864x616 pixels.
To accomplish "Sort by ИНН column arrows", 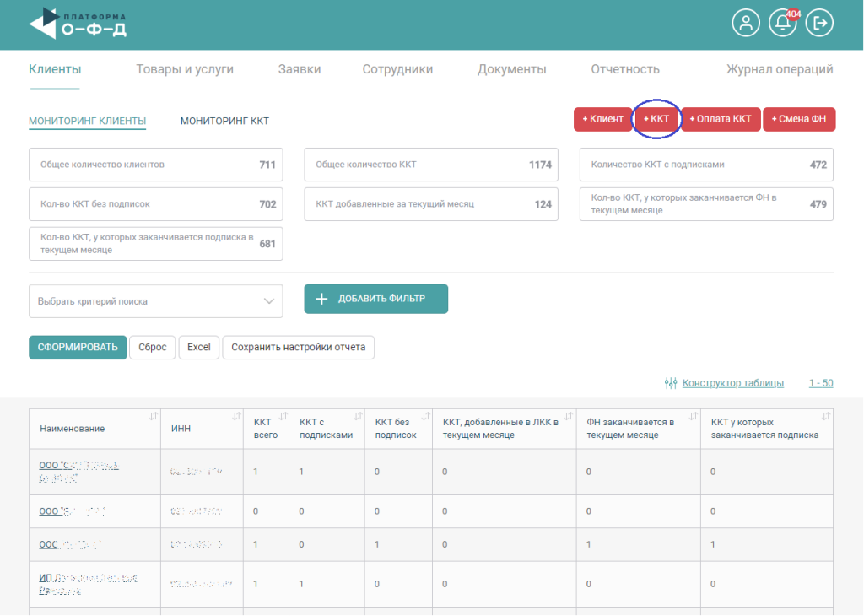I will point(235,416).
